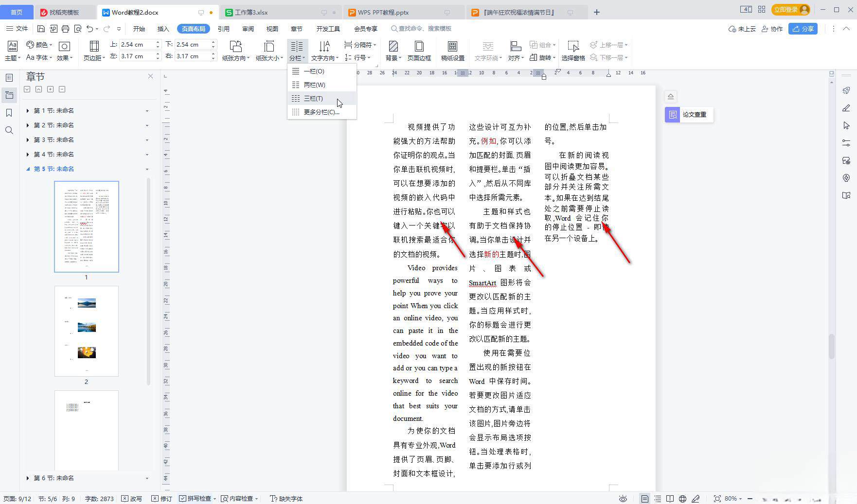The image size is (857, 504).
Task: Click the 分享 share button
Action: 803,29
